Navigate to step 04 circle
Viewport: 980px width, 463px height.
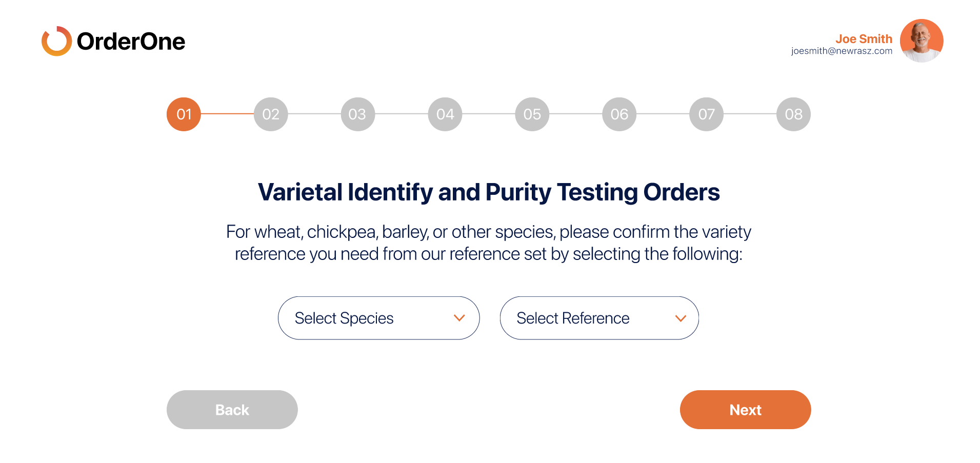coord(445,114)
